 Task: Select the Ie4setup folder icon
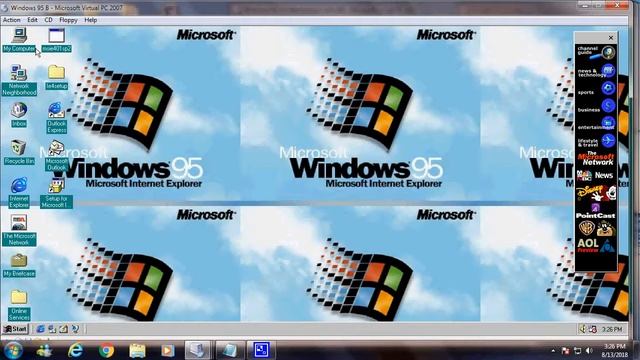[x=56, y=77]
